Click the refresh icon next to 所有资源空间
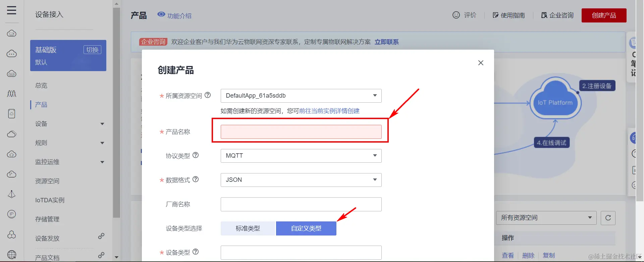The height and width of the screenshot is (262, 644). [x=608, y=218]
